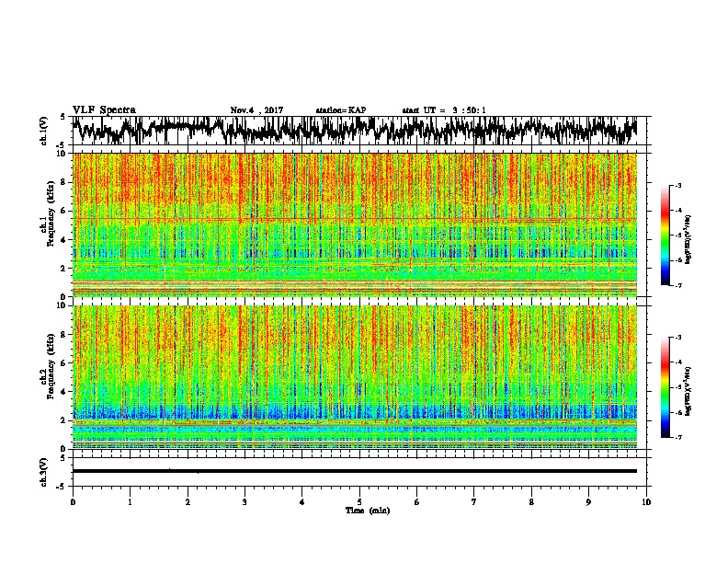Image resolution: width=728 pixels, height=563 pixels.
Task: Click the time axis tick label '5'
Action: (x=359, y=502)
